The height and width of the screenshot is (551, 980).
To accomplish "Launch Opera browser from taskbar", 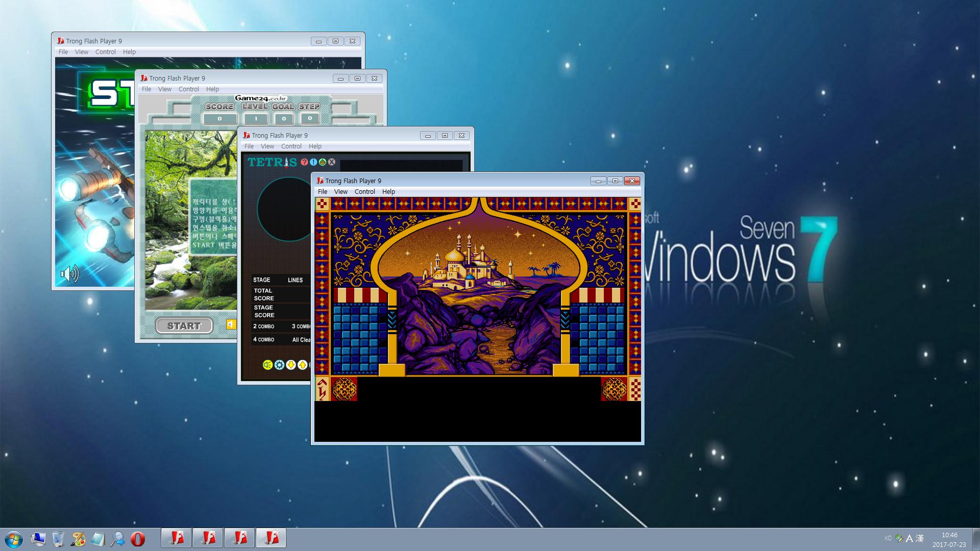I will [138, 539].
